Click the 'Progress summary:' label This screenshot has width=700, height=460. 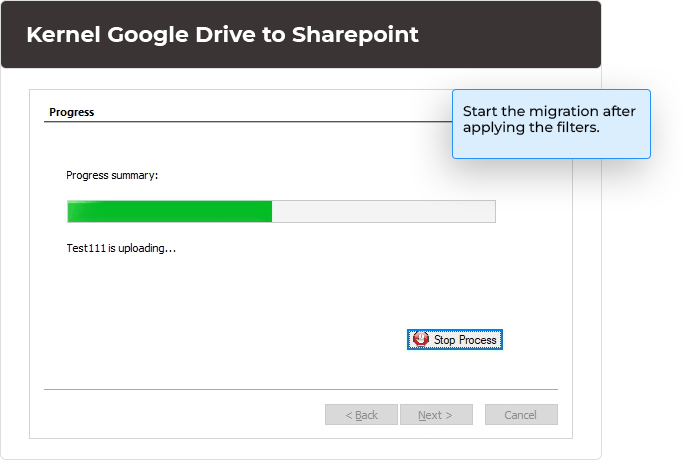[x=112, y=175]
